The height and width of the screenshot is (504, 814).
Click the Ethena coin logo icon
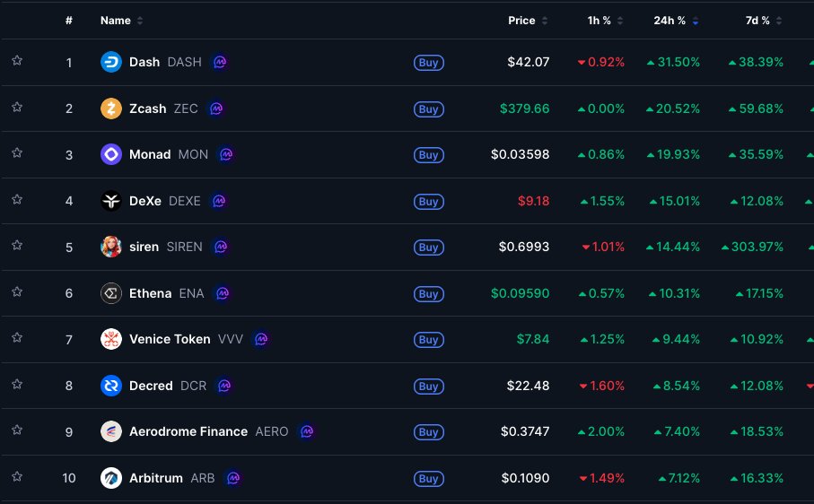(x=110, y=293)
